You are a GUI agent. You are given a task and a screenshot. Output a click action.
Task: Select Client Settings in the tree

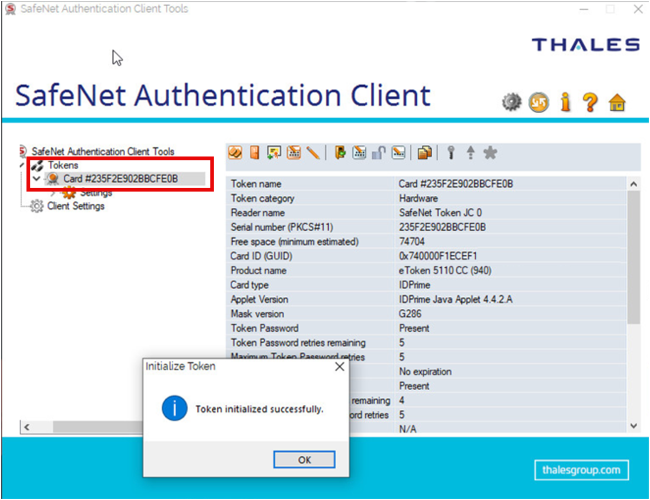(75, 206)
